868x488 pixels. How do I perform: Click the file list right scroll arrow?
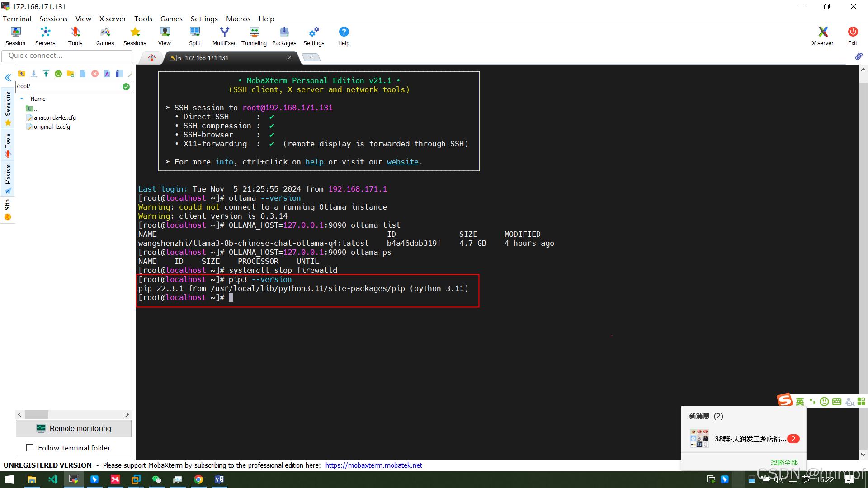click(x=127, y=414)
